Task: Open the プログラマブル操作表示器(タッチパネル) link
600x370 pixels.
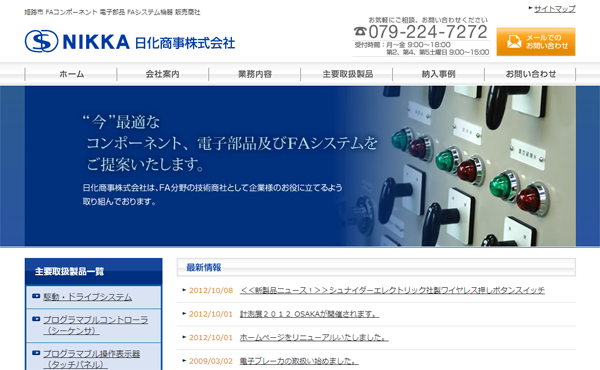Action: (91, 359)
